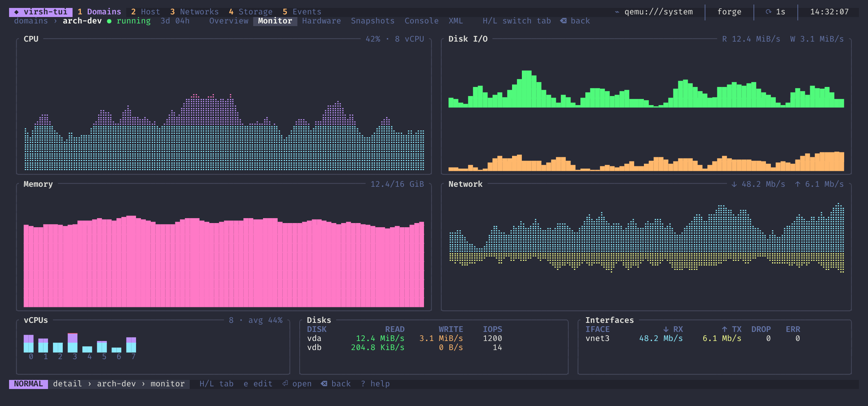Switch to the Host tab
The width and height of the screenshot is (868, 406).
point(145,12)
